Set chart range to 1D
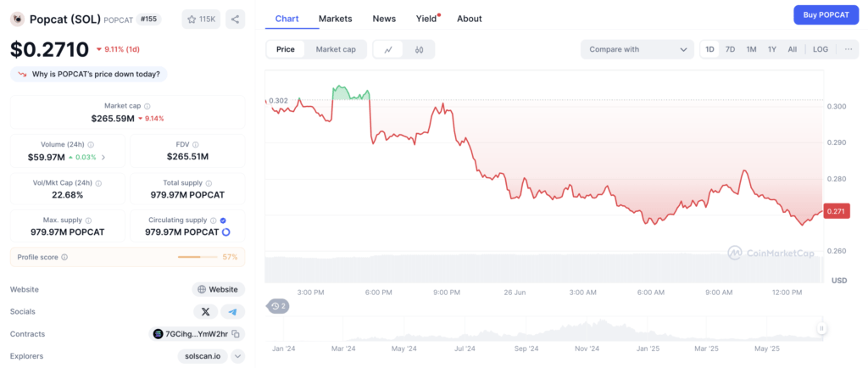The image size is (868, 368). (x=709, y=49)
